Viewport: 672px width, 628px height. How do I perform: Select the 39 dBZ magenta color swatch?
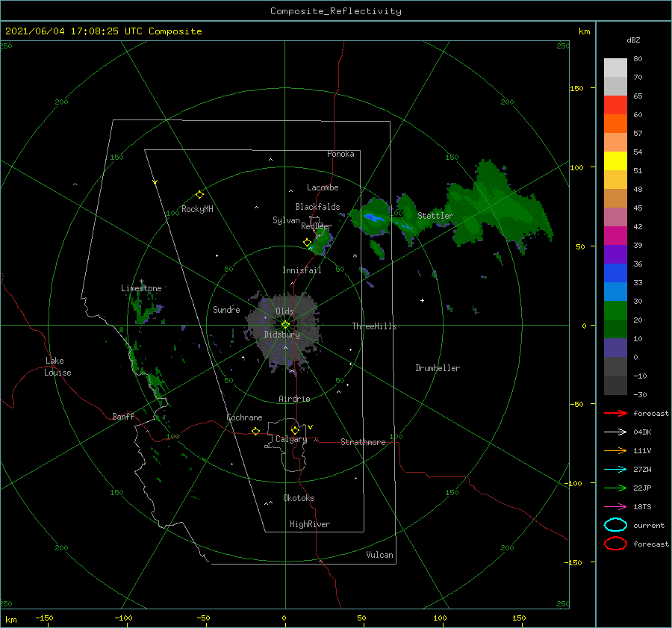click(x=615, y=235)
